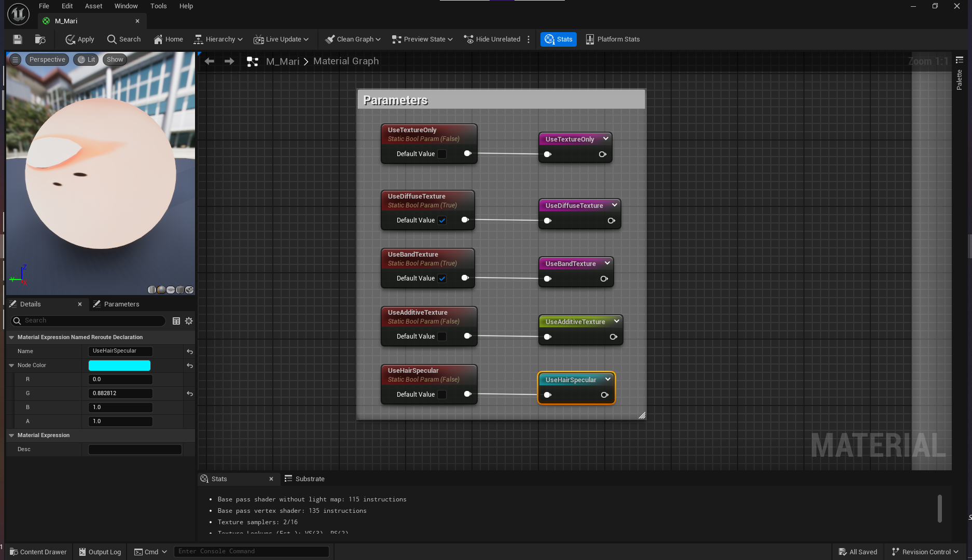Open the Edit menu
The width and height of the screenshot is (972, 560).
click(x=67, y=6)
